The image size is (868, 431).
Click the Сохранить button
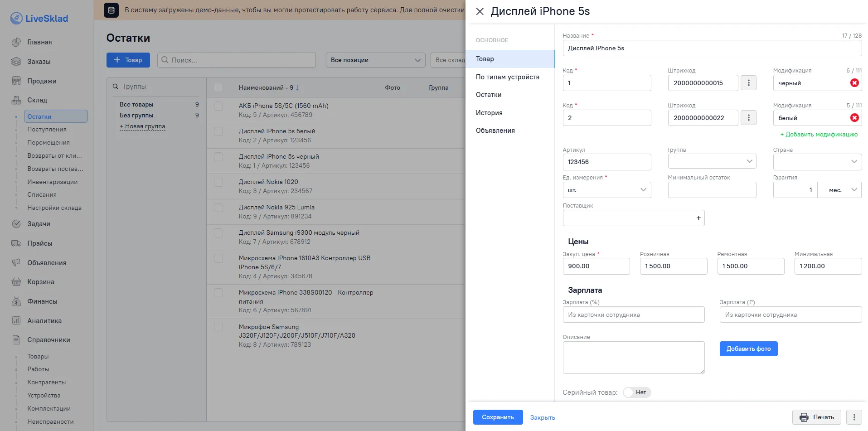(498, 417)
